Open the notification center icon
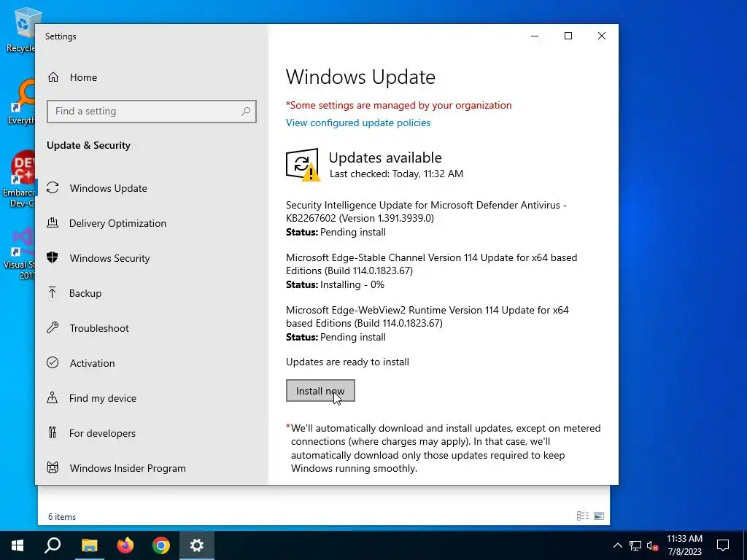The height and width of the screenshot is (560, 747). 723,545
